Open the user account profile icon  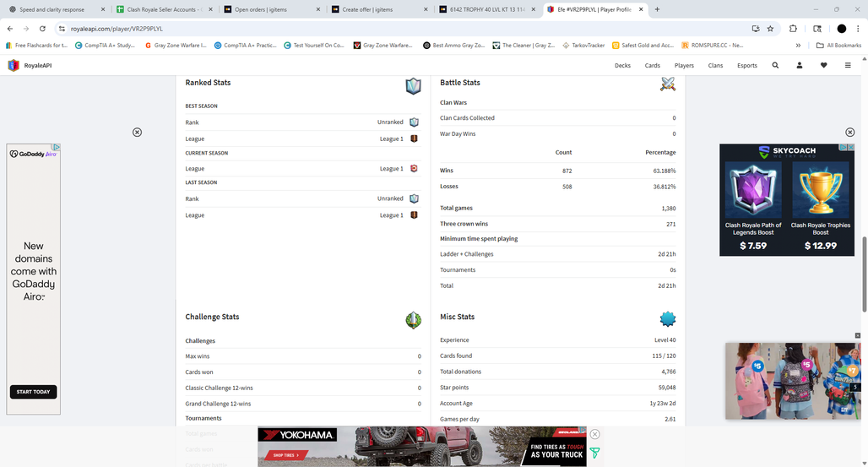point(800,65)
